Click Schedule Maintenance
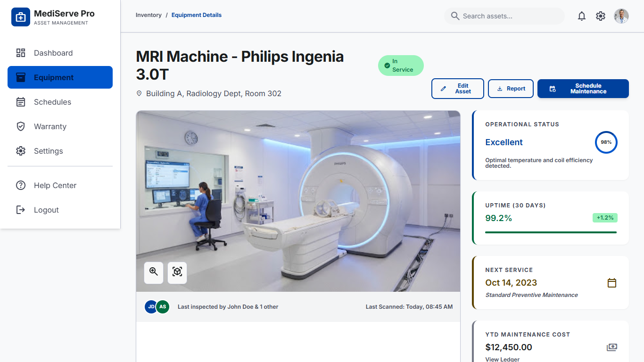644x362 pixels. (583, 89)
